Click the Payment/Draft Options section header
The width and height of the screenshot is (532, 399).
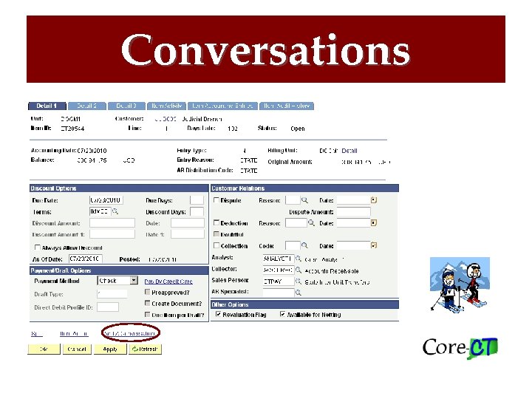119,270
